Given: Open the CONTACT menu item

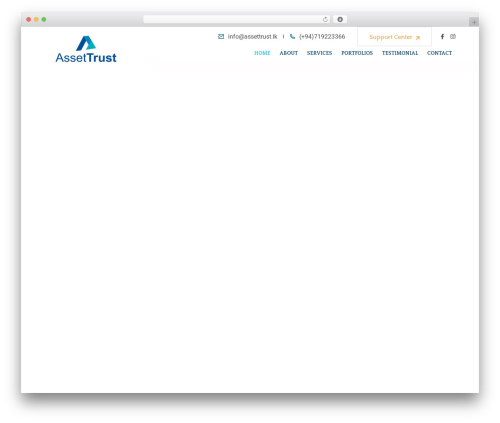Looking at the screenshot, I should click(439, 53).
